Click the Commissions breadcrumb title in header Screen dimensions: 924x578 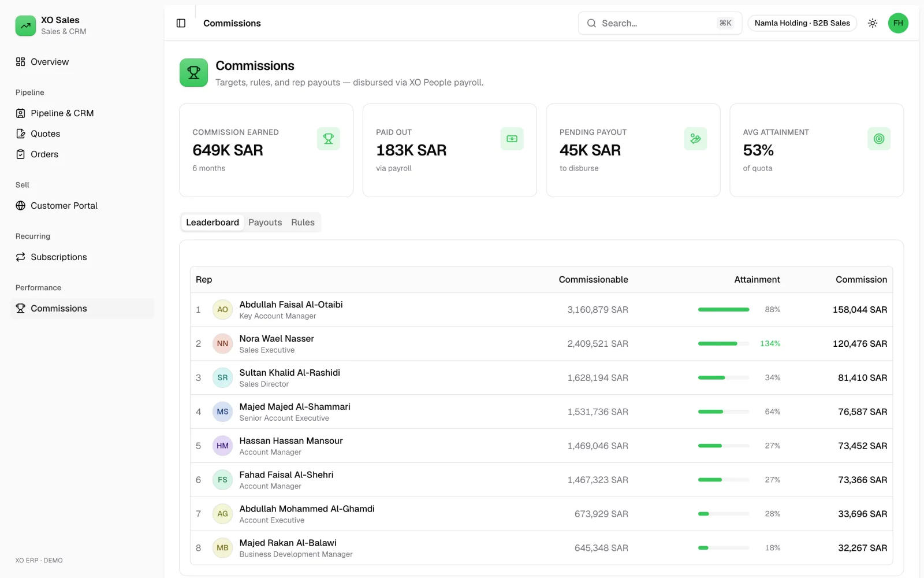point(232,23)
